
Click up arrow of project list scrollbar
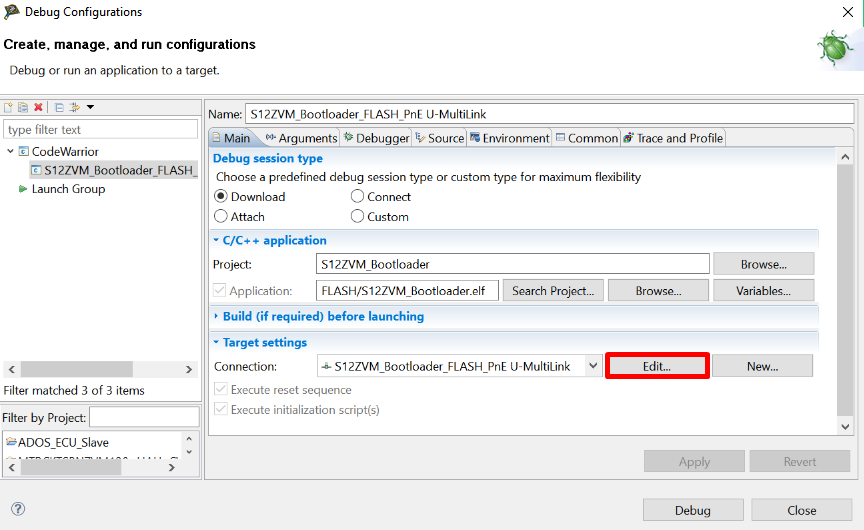click(x=189, y=439)
